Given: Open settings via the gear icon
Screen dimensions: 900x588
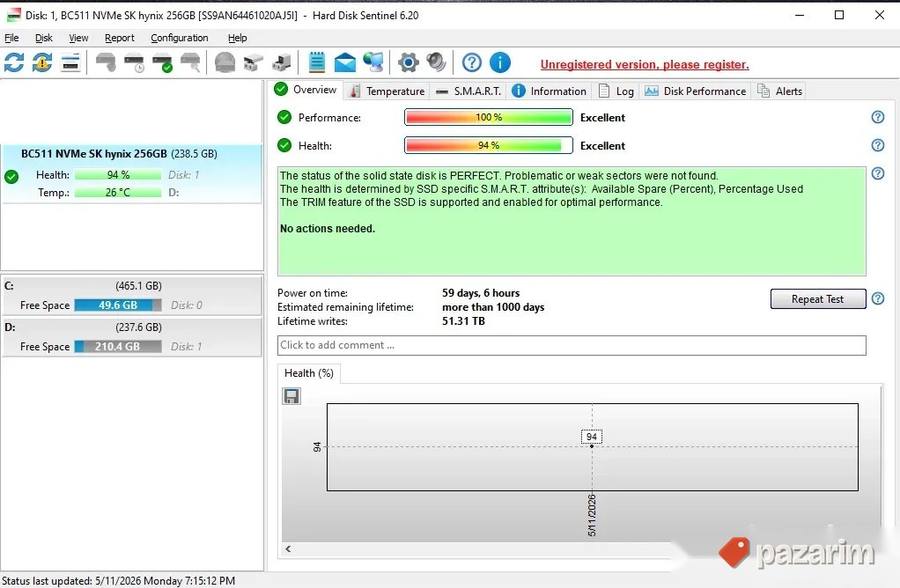Looking at the screenshot, I should click(x=408, y=62).
